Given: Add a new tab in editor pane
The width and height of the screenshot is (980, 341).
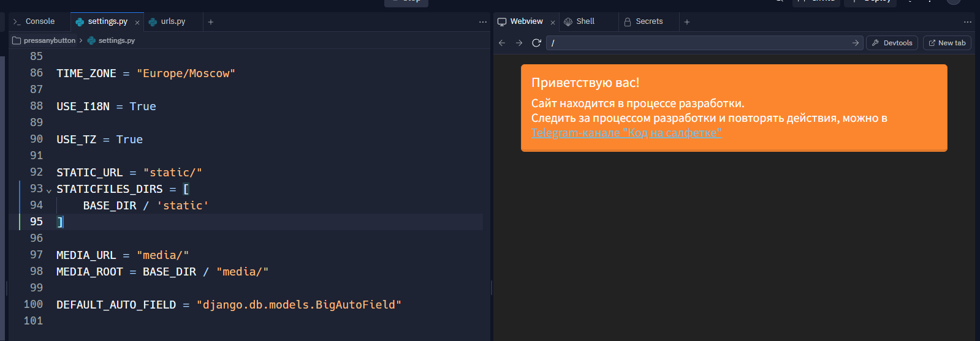Looking at the screenshot, I should [211, 22].
